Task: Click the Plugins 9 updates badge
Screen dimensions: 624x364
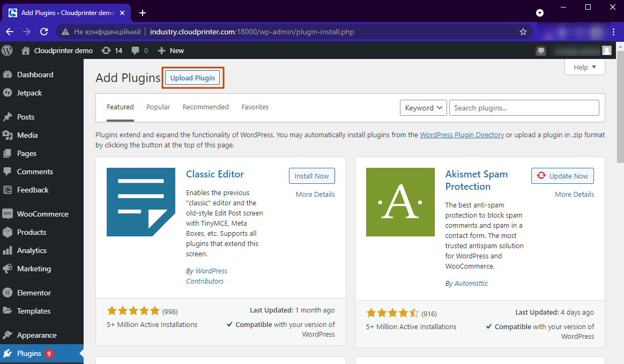Action: [x=49, y=353]
